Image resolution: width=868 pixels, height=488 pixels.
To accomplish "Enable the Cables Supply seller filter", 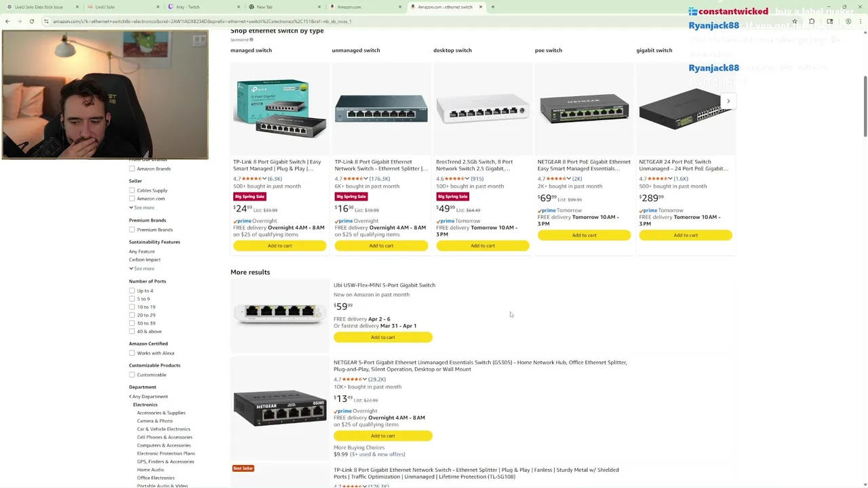I will coord(132,190).
